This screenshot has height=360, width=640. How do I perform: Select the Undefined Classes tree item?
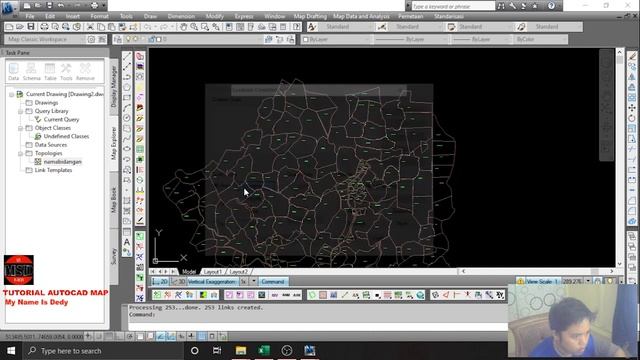(66, 136)
